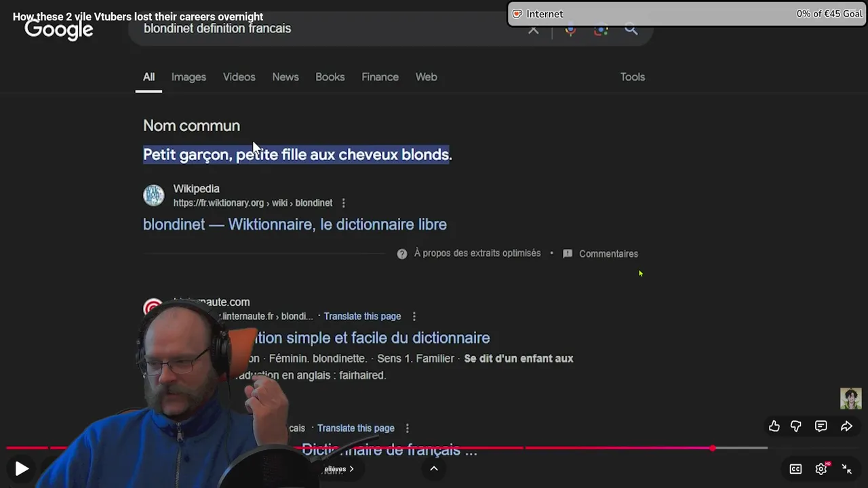Open the channel avatar thumbnail
Screen dimensions: 868x488
[851, 399]
